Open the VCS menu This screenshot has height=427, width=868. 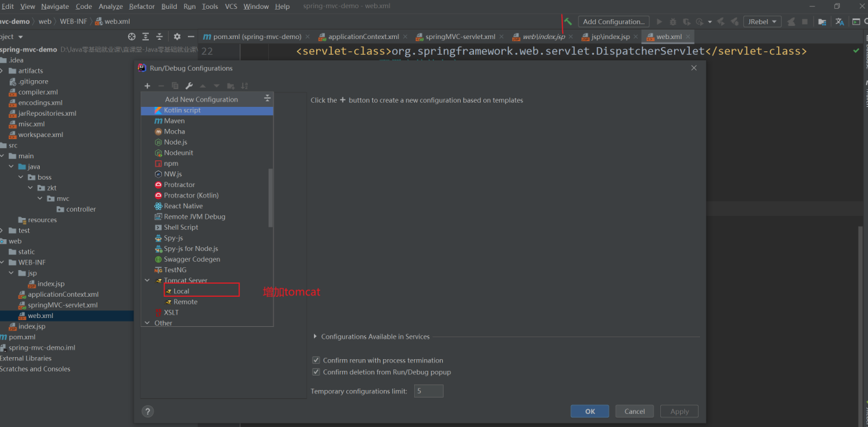[x=231, y=6]
